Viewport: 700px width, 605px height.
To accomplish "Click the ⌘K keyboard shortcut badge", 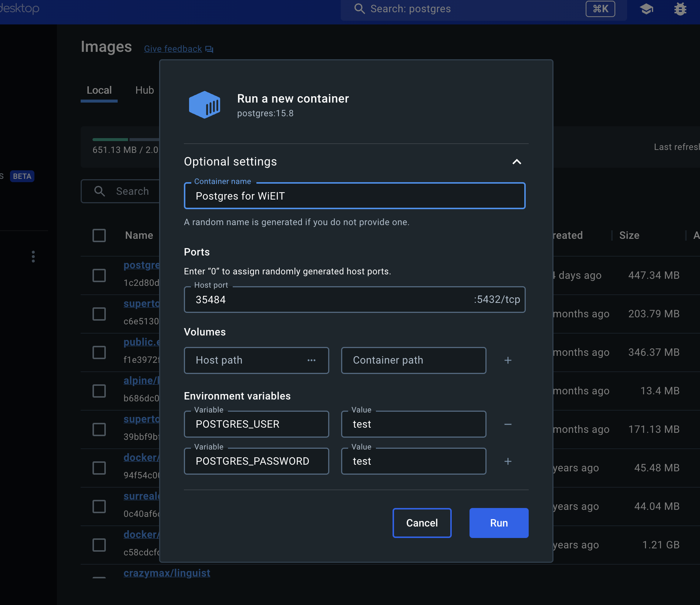I will [600, 9].
